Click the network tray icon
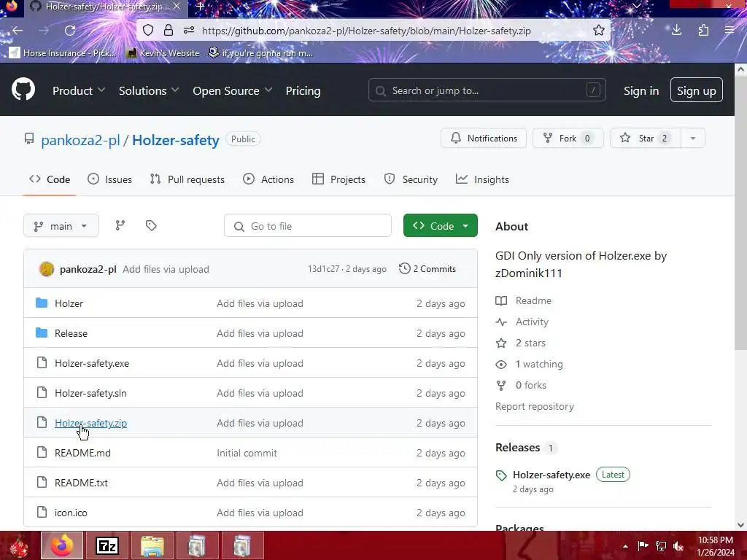This screenshot has width=747, height=560. [x=660, y=546]
